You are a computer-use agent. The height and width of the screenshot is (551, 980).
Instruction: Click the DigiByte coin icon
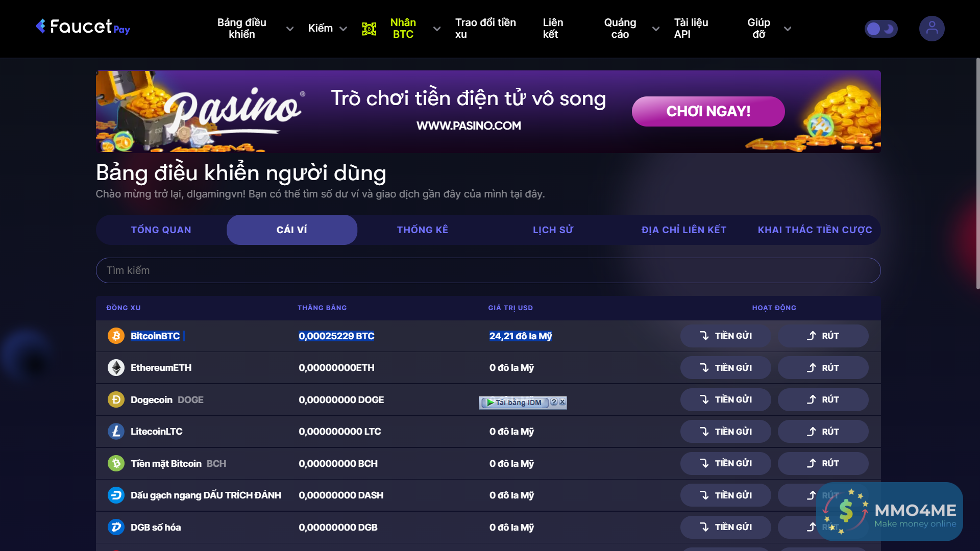[x=116, y=527]
